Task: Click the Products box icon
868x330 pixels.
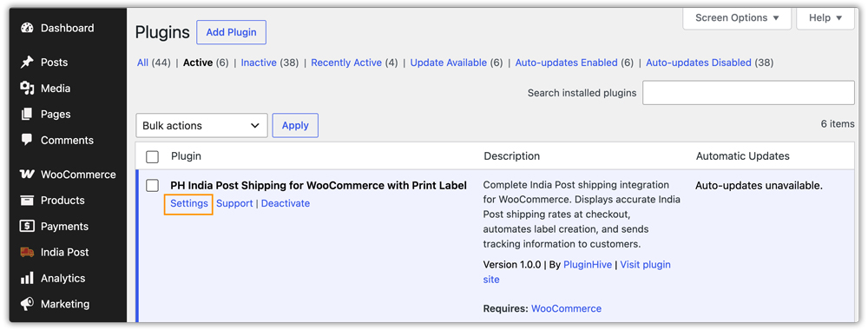Action: coord(27,201)
